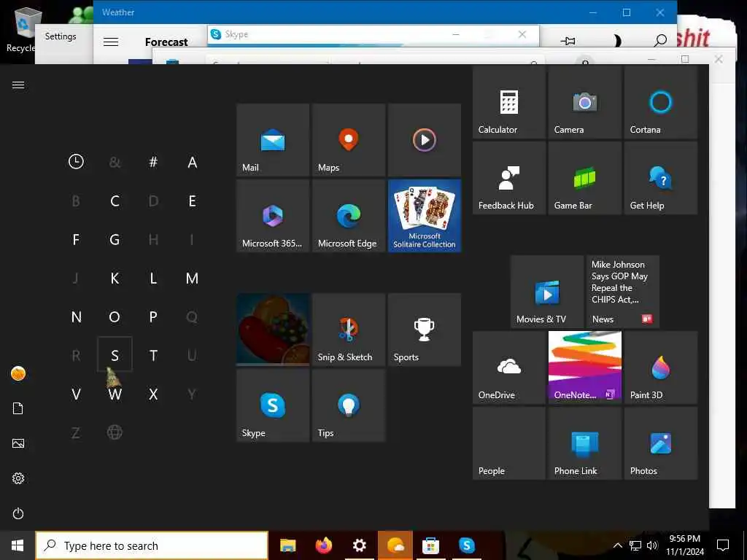The height and width of the screenshot is (560, 747).
Task: Focus the 'Type here to search' box
Action: [x=152, y=545]
